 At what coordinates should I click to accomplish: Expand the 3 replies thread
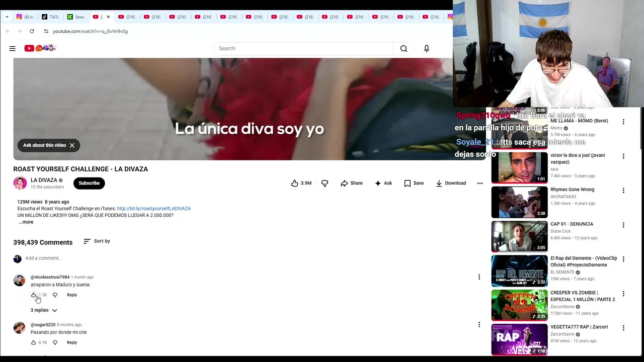(44, 310)
